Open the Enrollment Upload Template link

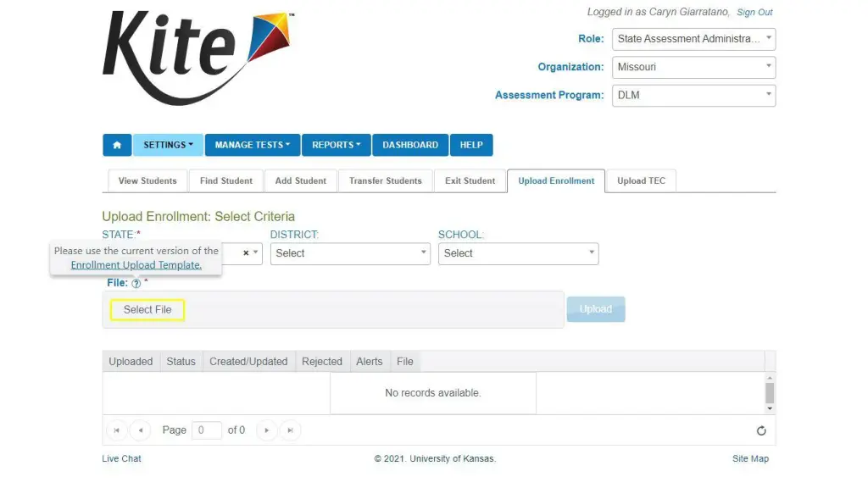click(136, 265)
